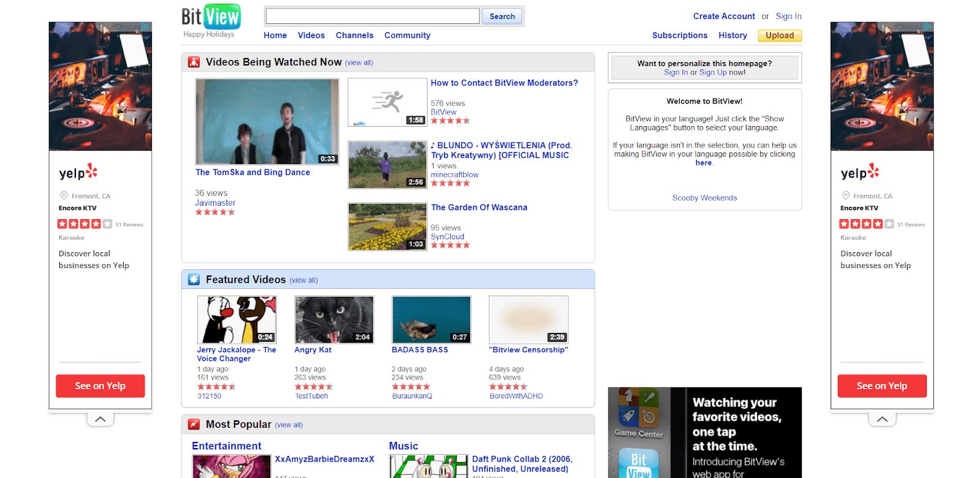View all most popular videos
The image size is (980, 478).
tap(288, 425)
